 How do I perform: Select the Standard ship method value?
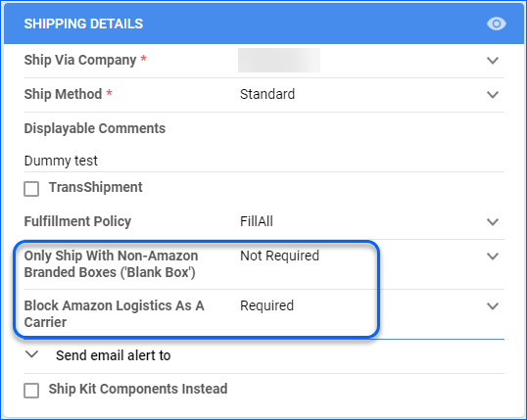[267, 94]
